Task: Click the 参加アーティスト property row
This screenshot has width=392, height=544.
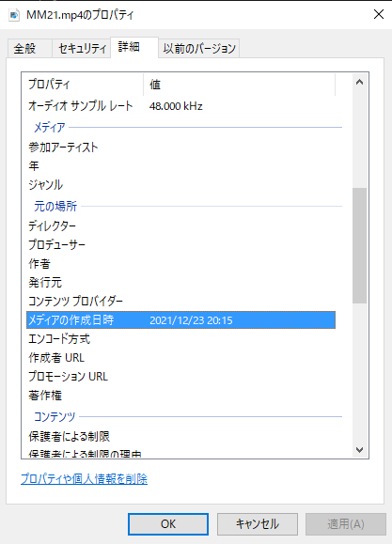Action: point(180,148)
